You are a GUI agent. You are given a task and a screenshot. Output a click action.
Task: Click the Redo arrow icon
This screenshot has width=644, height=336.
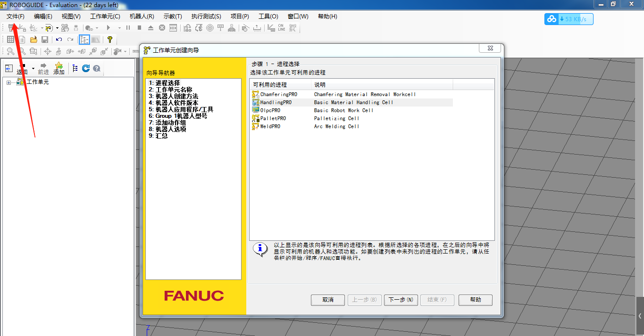click(x=70, y=40)
